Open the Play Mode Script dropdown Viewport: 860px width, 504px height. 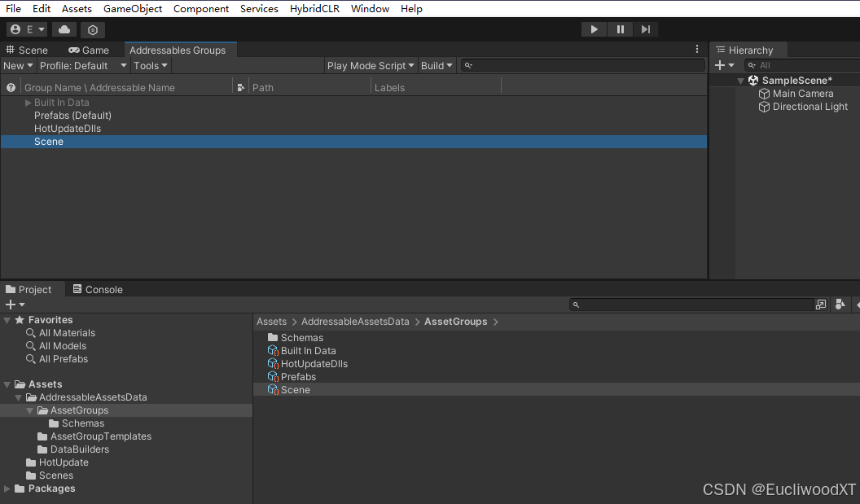[371, 65]
